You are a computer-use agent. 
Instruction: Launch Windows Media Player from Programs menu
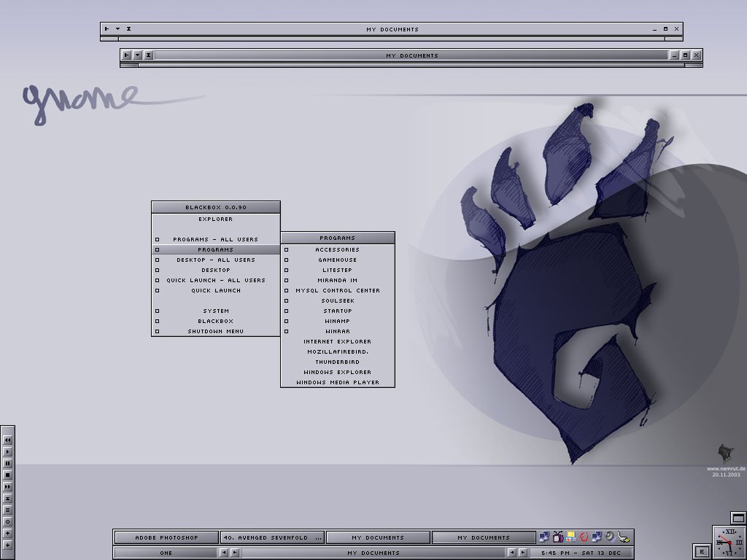(338, 382)
